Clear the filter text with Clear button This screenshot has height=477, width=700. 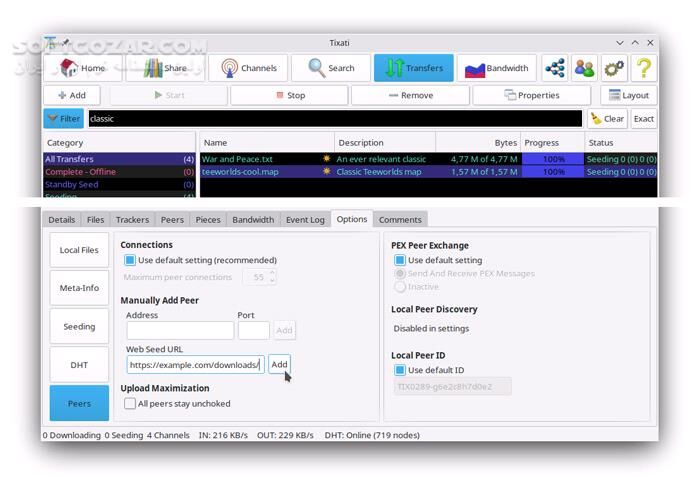(607, 118)
